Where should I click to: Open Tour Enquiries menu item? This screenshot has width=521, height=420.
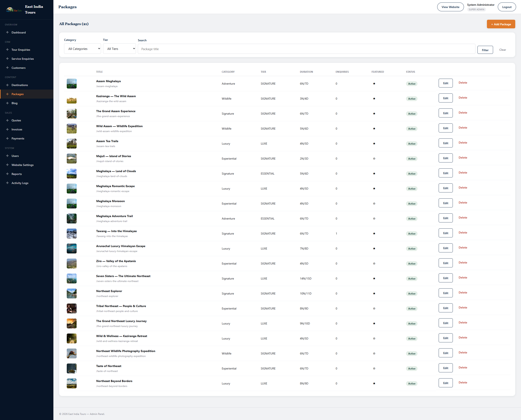(x=27, y=49)
